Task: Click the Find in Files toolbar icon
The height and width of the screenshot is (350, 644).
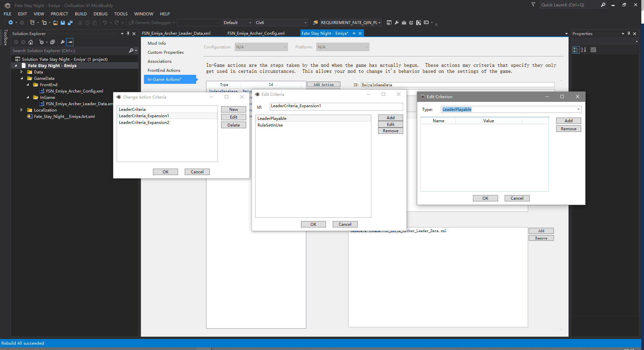Action: pyautogui.click(x=315, y=23)
